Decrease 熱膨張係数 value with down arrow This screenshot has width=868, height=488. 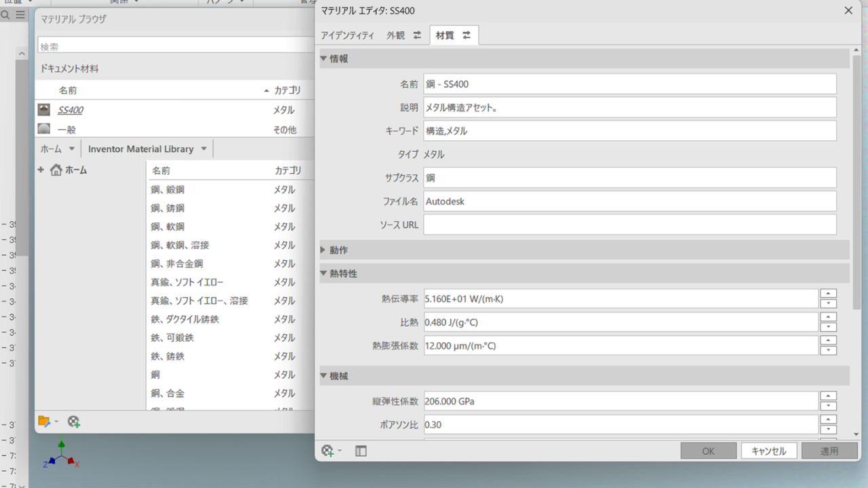pos(828,350)
